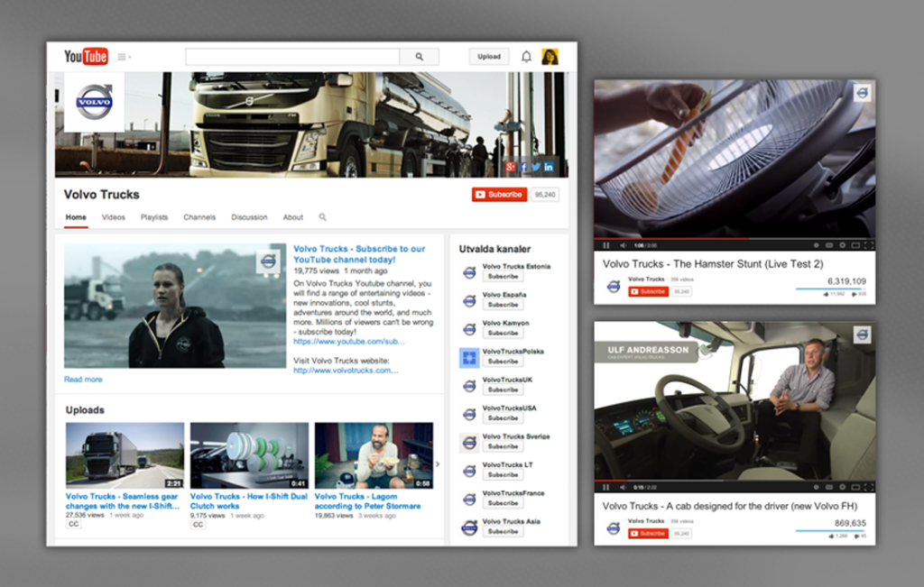Image resolution: width=924 pixels, height=587 pixels.
Task: Toggle theater mode in the cab video player
Action: tap(855, 487)
